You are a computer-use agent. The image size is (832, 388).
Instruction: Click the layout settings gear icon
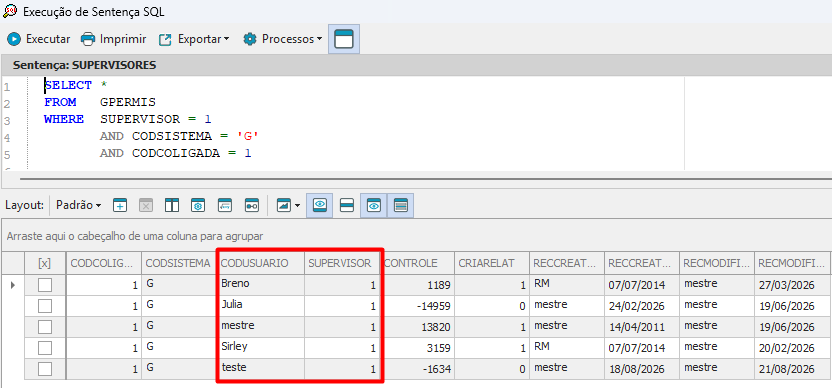point(198,205)
